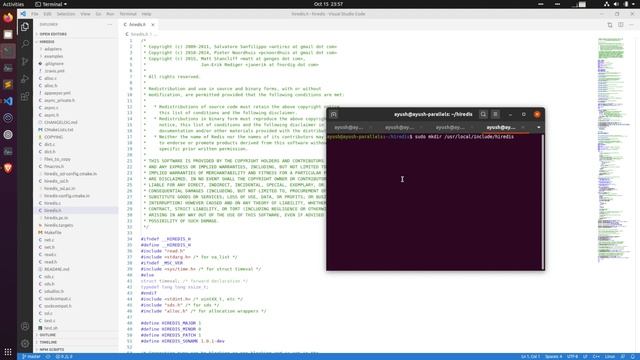Open the Explorer view in activity bar
This screenshot has height=360, width=640.
(25, 27)
